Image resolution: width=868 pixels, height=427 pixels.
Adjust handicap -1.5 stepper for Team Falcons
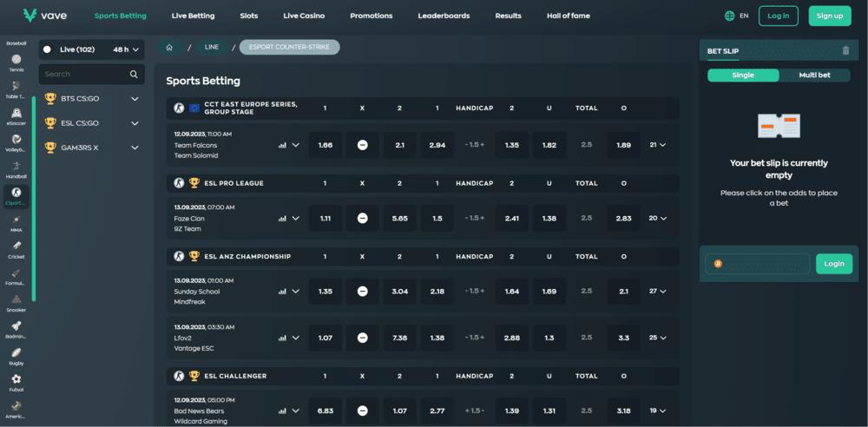point(475,145)
